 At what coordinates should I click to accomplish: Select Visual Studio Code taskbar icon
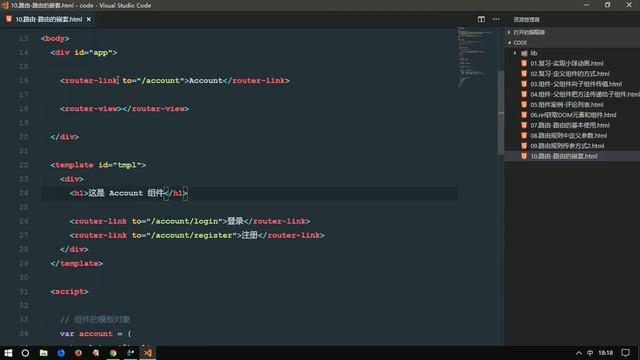148,353
